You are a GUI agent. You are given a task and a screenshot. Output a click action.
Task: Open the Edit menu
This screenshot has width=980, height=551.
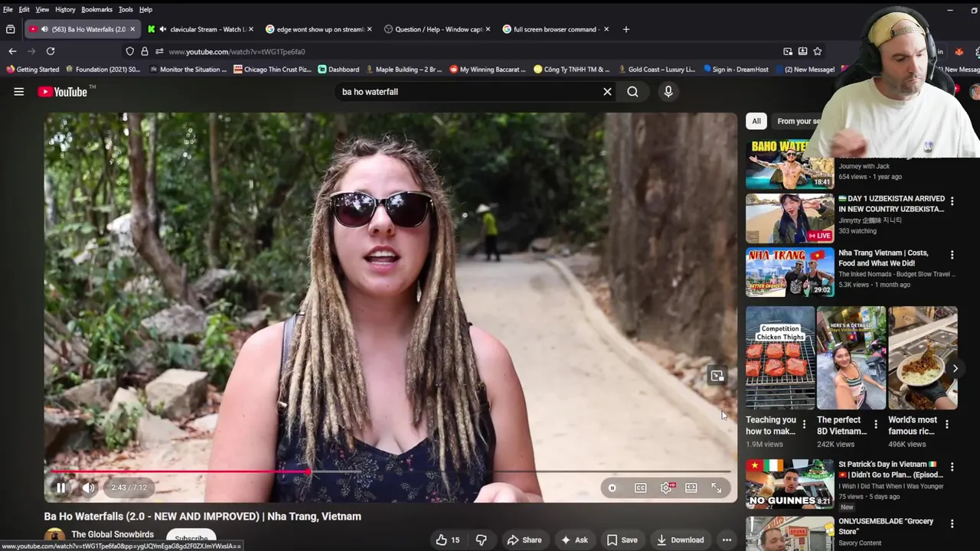pyautogui.click(x=24, y=9)
